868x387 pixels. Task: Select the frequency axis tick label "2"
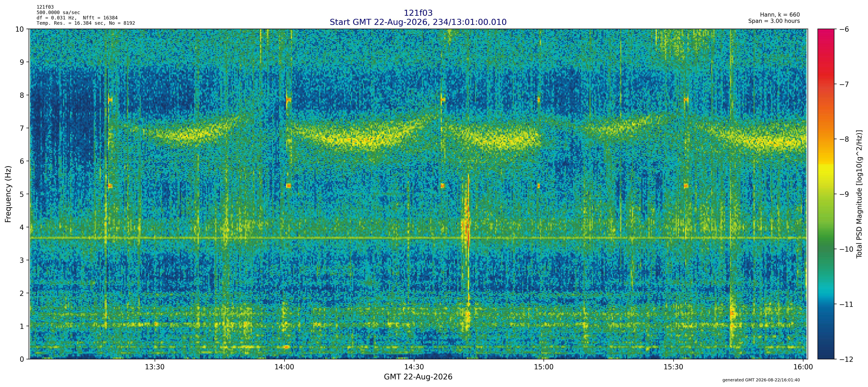(x=22, y=293)
